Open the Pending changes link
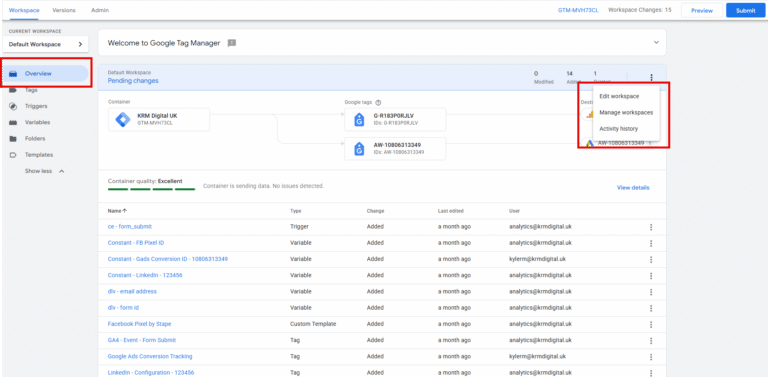This screenshot has height=377, width=768. tap(133, 81)
